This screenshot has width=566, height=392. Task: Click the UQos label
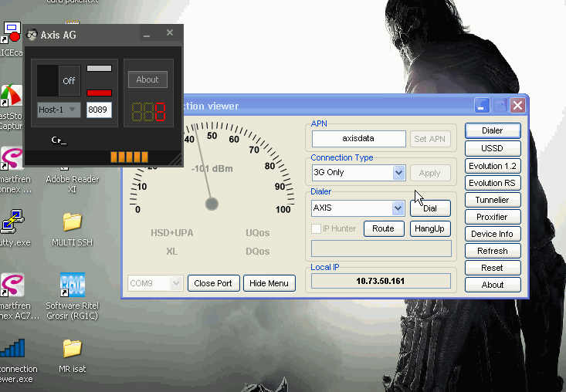[x=258, y=233]
